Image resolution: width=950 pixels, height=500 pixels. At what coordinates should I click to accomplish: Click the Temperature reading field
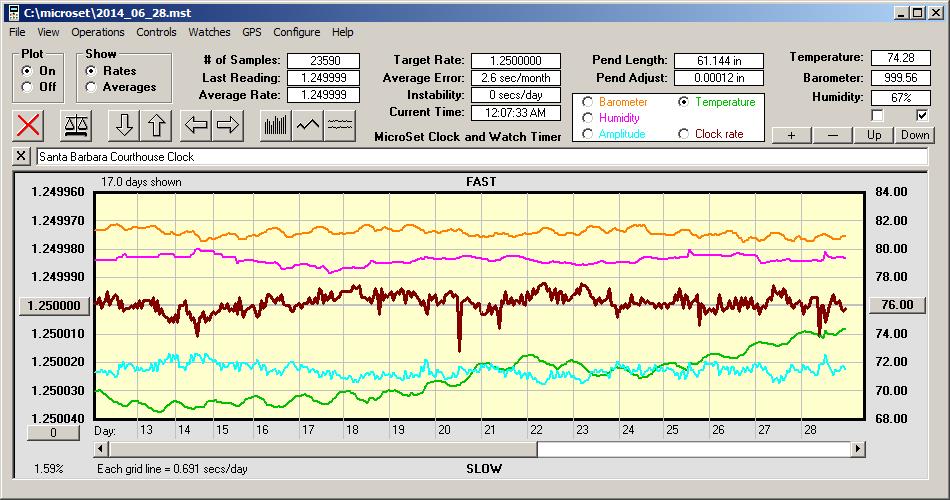(x=900, y=58)
